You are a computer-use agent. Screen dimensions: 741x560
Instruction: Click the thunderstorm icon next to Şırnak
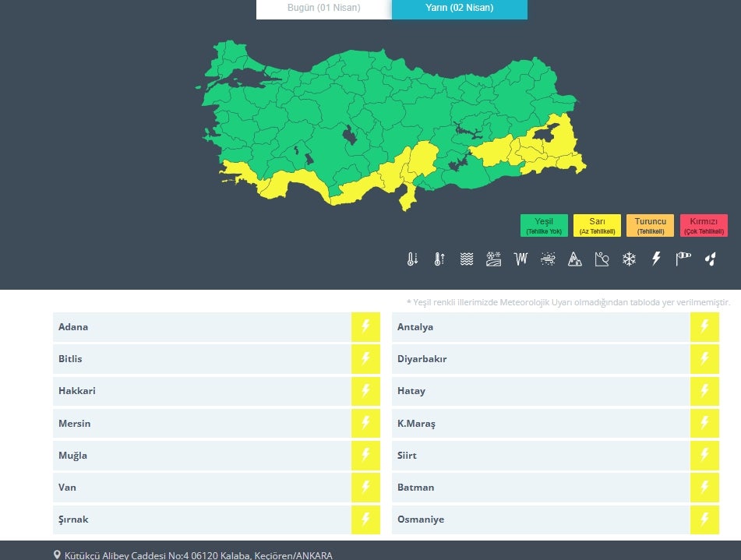[365, 519]
